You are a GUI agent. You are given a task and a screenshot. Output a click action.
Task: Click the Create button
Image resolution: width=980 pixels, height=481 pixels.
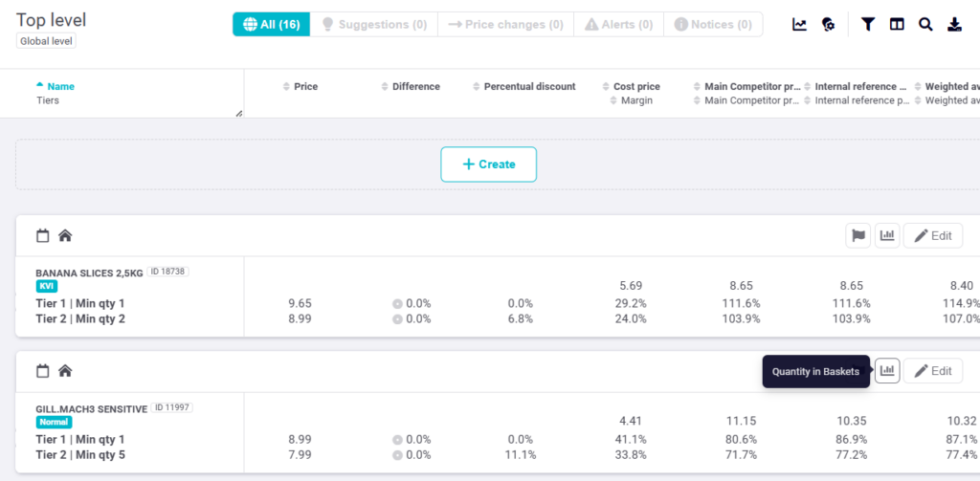(x=489, y=164)
